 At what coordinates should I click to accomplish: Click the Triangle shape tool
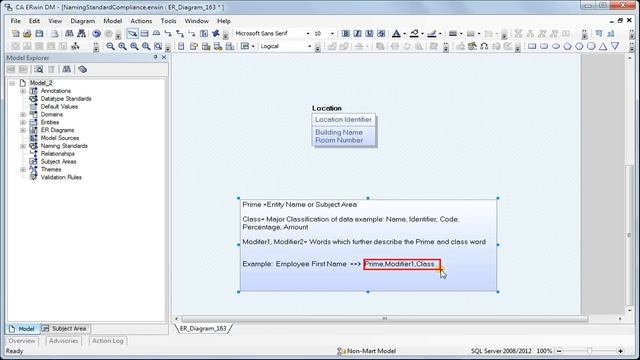coord(603,46)
